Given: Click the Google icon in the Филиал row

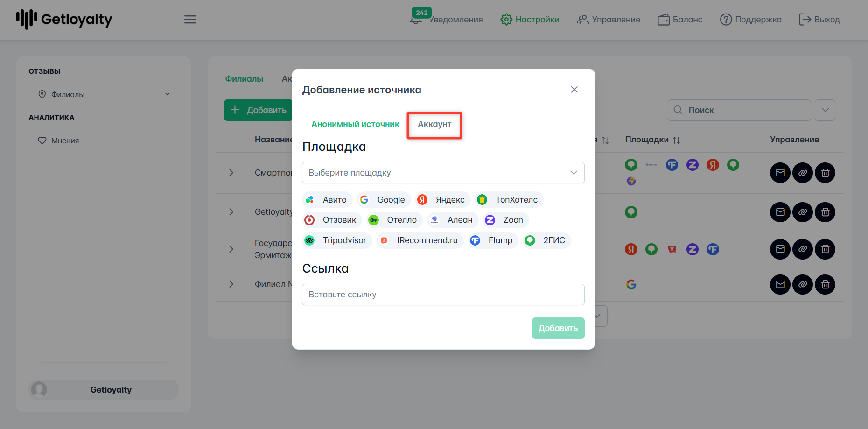Looking at the screenshot, I should pyautogui.click(x=631, y=284).
